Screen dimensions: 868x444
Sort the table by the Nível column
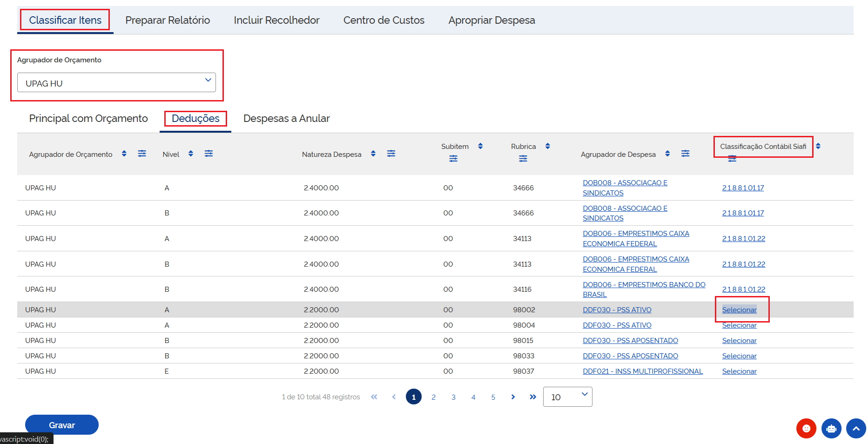pos(191,153)
